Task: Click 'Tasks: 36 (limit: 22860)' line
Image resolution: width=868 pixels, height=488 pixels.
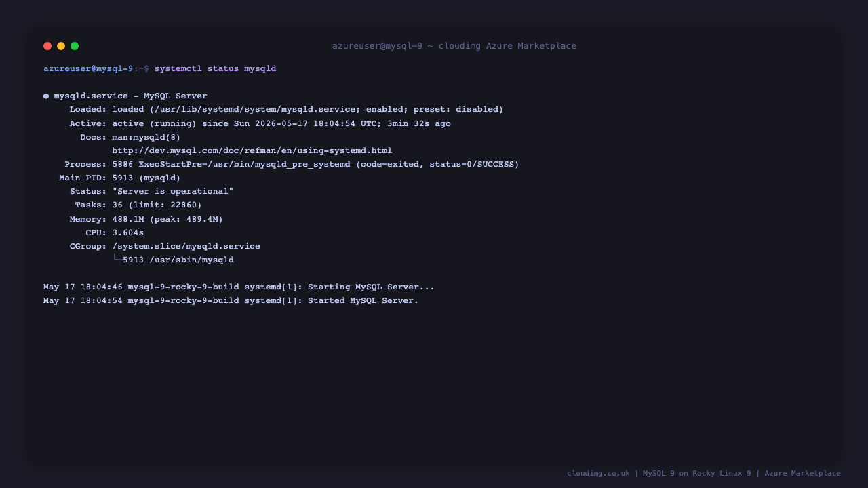Action: click(x=138, y=205)
